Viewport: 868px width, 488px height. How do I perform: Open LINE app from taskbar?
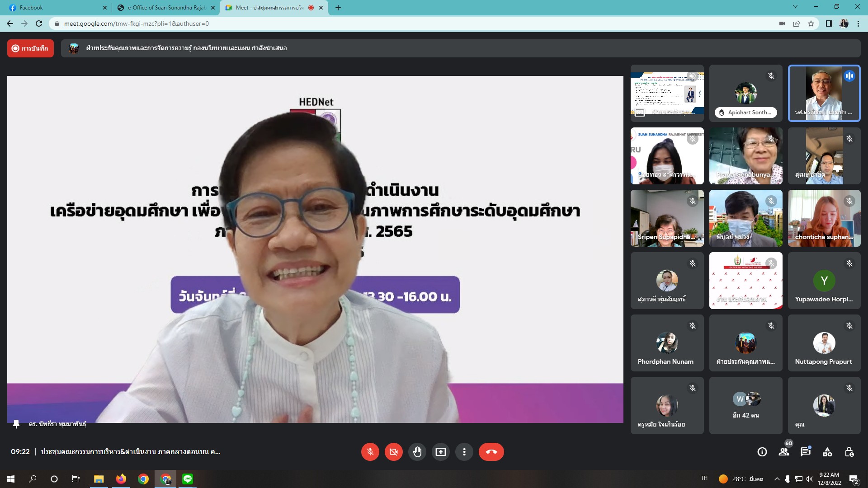(188, 479)
